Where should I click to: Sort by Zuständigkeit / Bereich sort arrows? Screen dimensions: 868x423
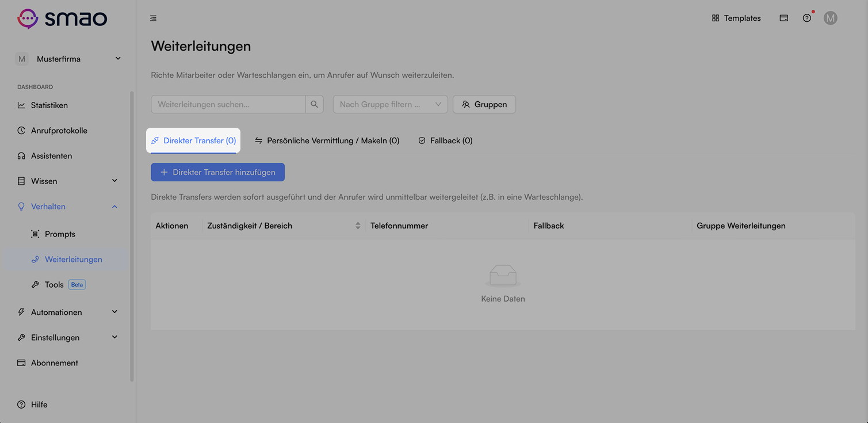tap(358, 226)
